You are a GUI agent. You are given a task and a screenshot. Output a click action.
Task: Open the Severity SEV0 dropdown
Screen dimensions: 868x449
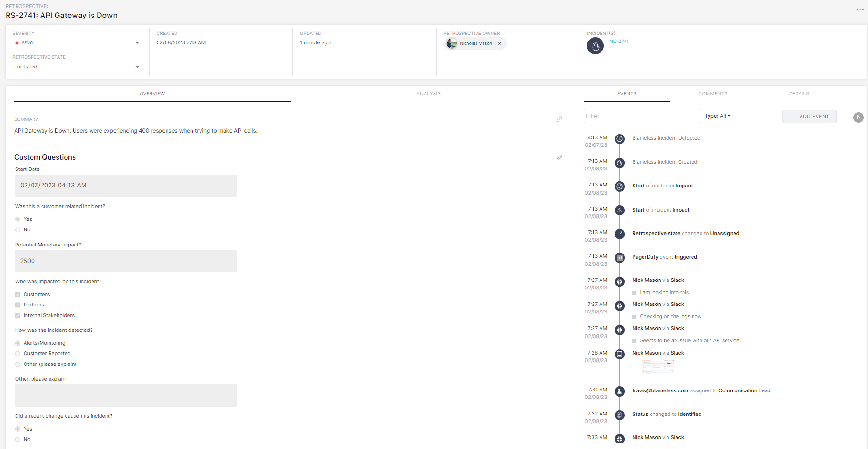click(x=137, y=43)
